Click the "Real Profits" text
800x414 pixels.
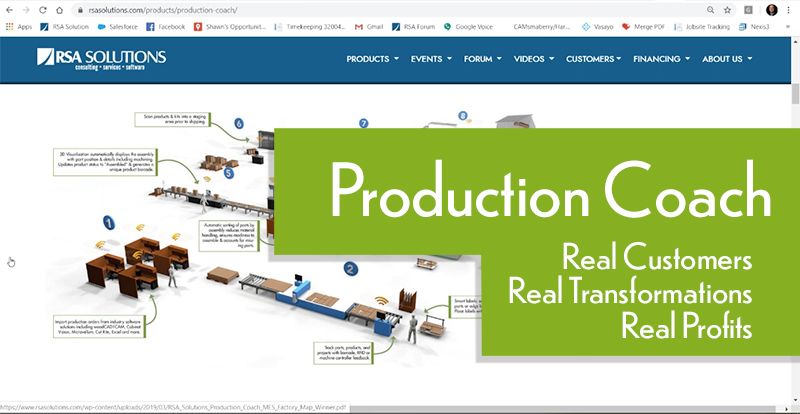[x=687, y=326]
